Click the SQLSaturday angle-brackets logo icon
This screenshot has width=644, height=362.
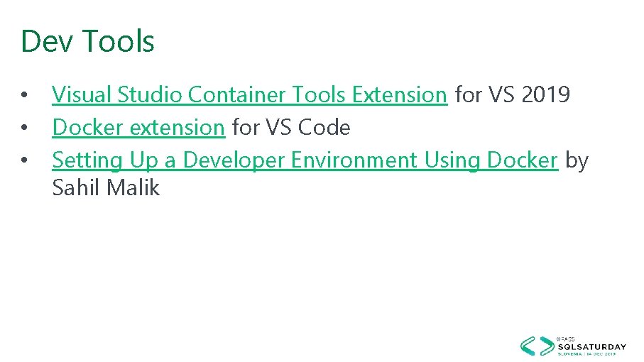tap(536, 346)
